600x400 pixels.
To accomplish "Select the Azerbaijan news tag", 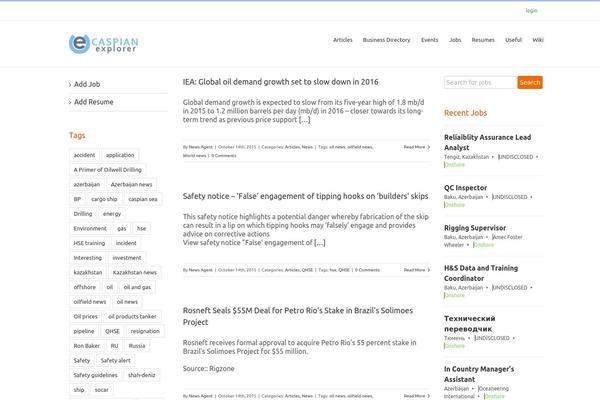I will point(131,184).
